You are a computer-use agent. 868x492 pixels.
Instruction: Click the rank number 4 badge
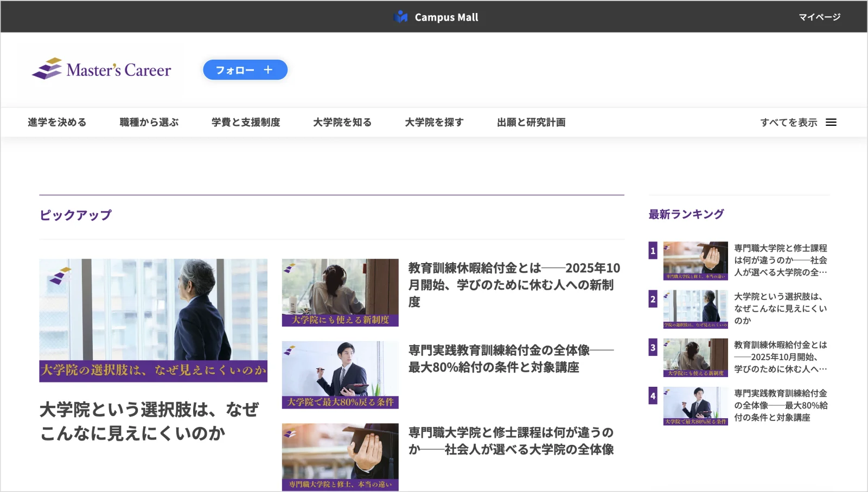[x=653, y=395]
